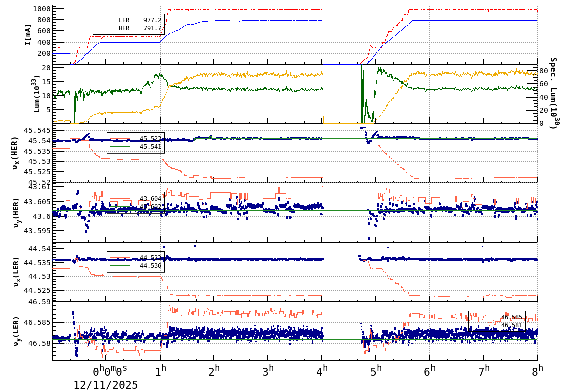Screen dimensions: 579x392
Task: Click the 800 tick on current axis
Action: click(44, 20)
